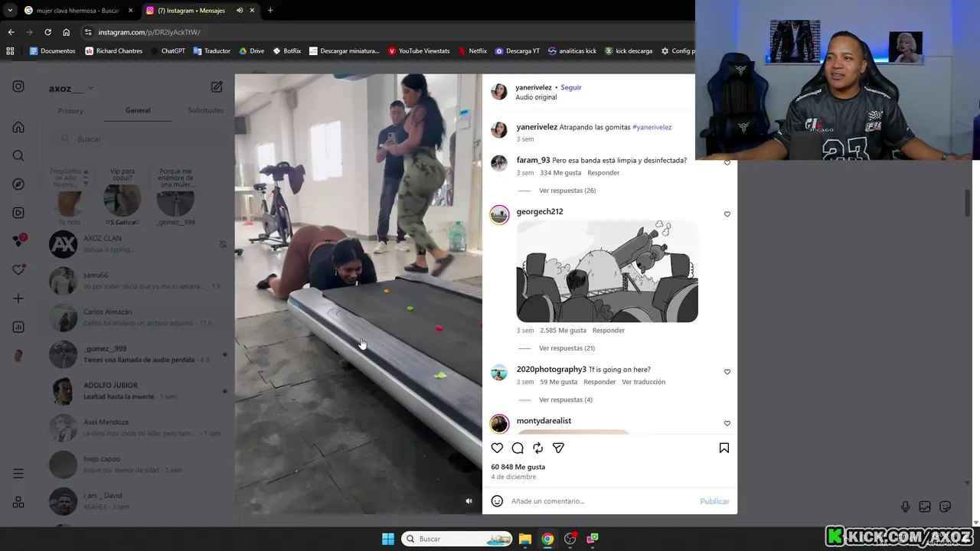Switch to the Primary messages tab
The image size is (980, 551).
click(x=70, y=110)
